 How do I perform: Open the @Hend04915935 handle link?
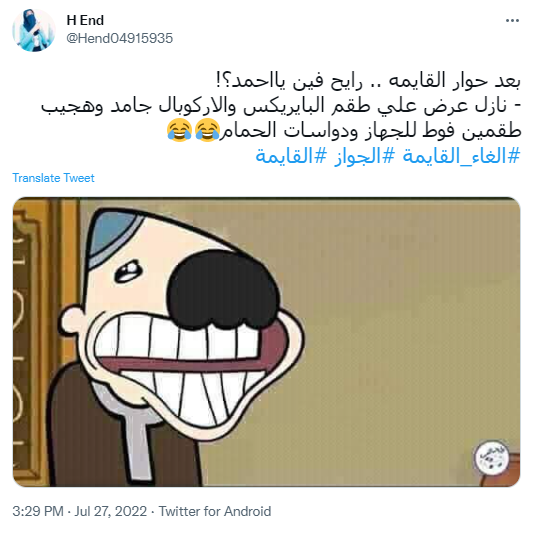[120, 38]
